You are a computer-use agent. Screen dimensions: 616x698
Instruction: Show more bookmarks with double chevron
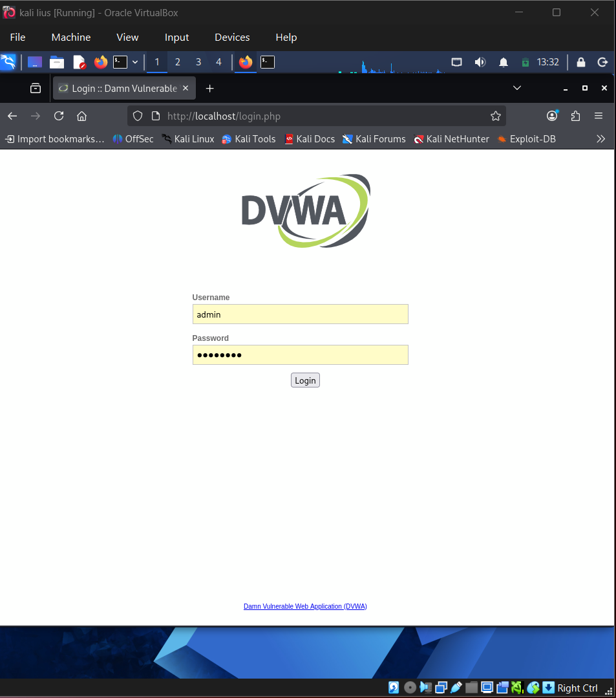[x=601, y=139]
